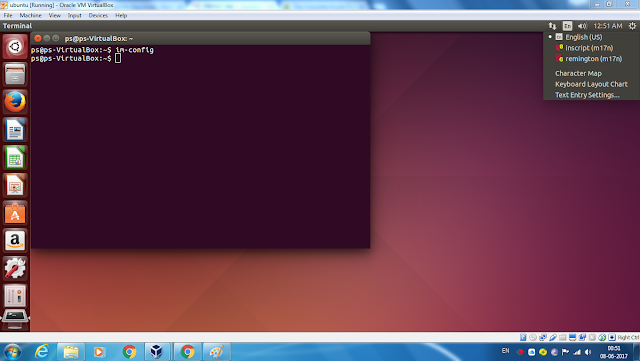Screen dimensions: 640x361
Task: Click VirtualBox status bar optical disc icon
Action: [533, 337]
